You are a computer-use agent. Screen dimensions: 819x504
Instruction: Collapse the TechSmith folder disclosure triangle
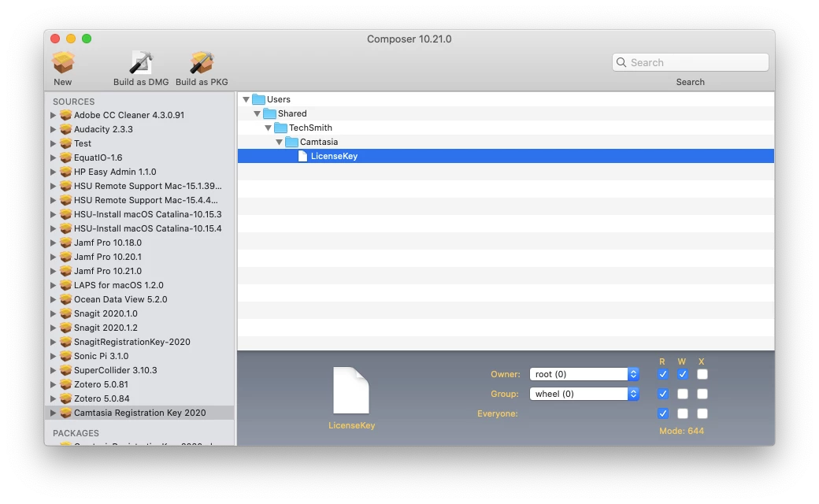(268, 128)
